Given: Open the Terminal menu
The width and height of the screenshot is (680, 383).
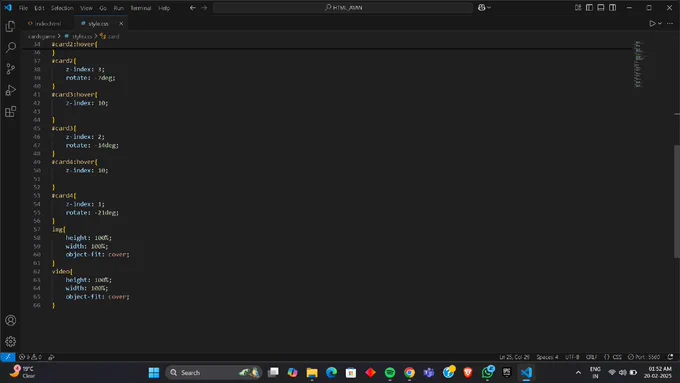Looking at the screenshot, I should [141, 8].
